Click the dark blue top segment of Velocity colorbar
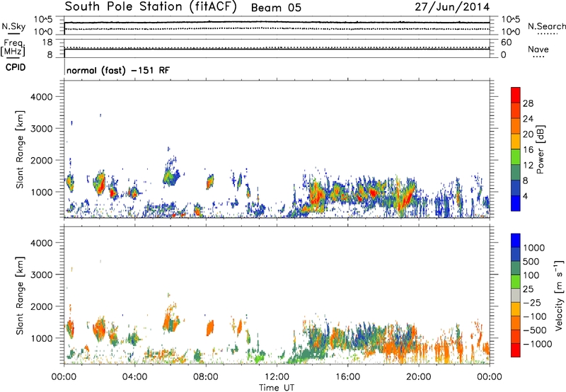 [x=516, y=241]
